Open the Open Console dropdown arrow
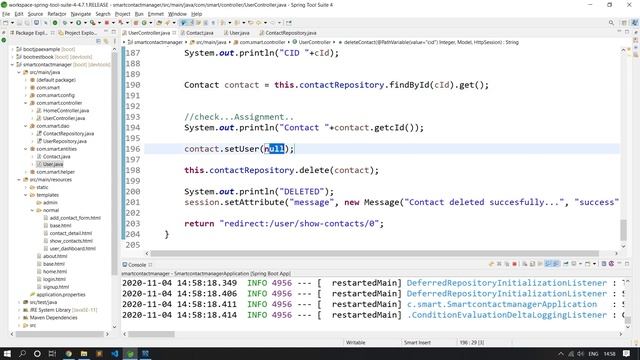The height and width of the screenshot is (360, 640). point(594,264)
